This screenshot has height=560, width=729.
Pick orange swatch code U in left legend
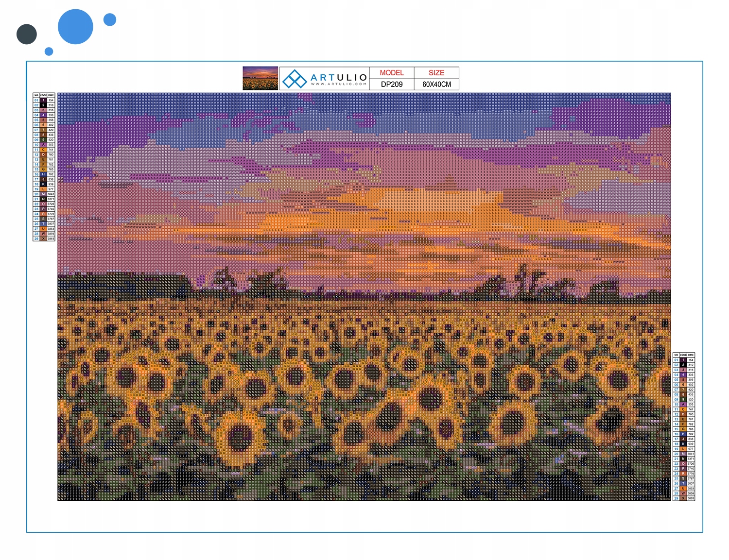[43, 229]
